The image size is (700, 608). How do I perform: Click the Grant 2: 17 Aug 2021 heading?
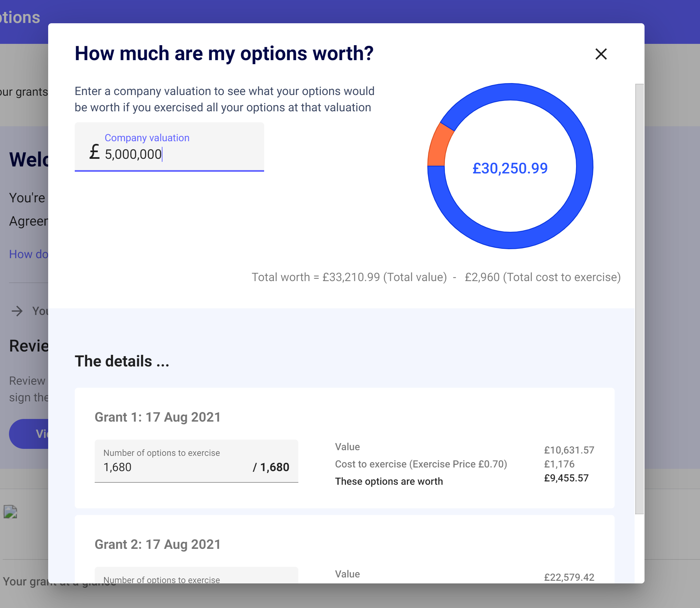point(157,544)
